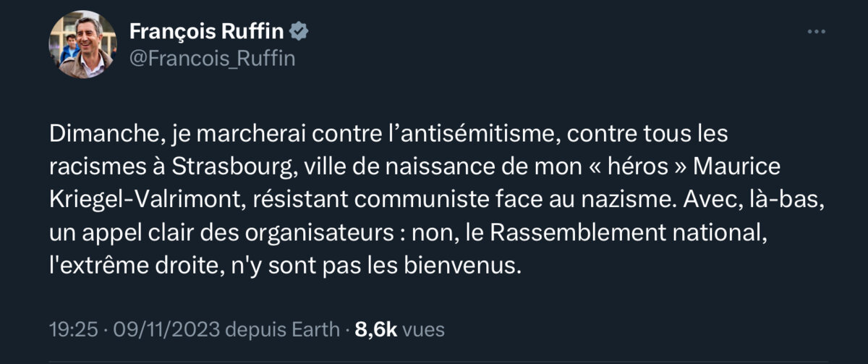Screen dimensions: 868x364
Task: Open François Ruffin's profile picture
Action: point(82,45)
